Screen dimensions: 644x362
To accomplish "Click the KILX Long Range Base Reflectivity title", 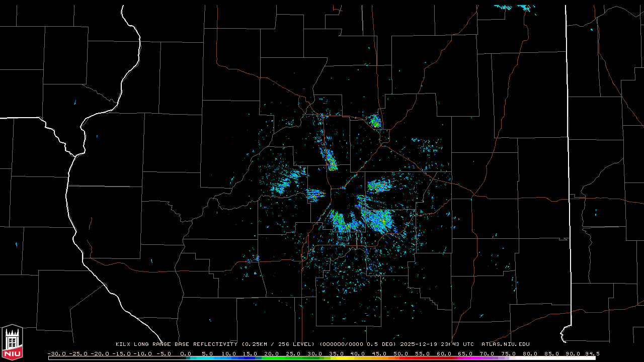I will pos(176,344).
